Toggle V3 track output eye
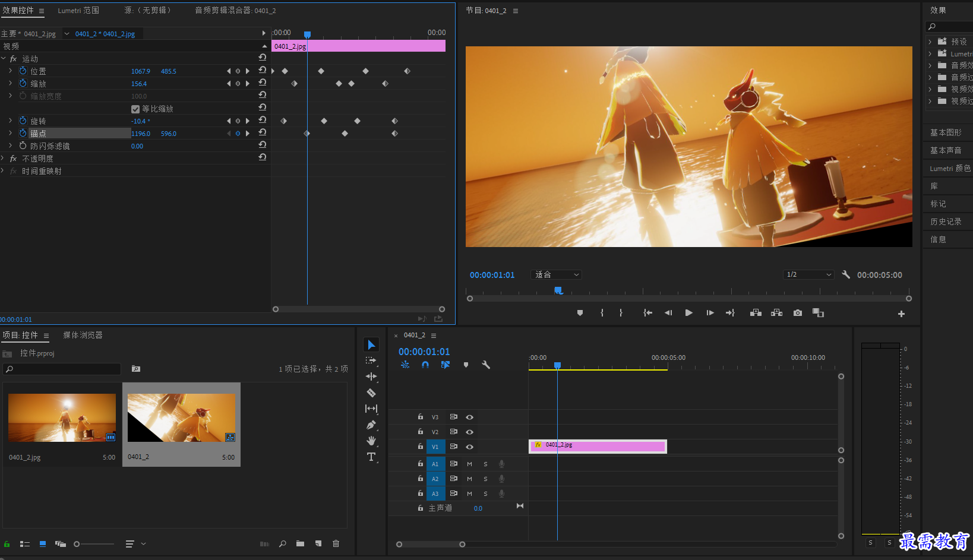 point(469,417)
